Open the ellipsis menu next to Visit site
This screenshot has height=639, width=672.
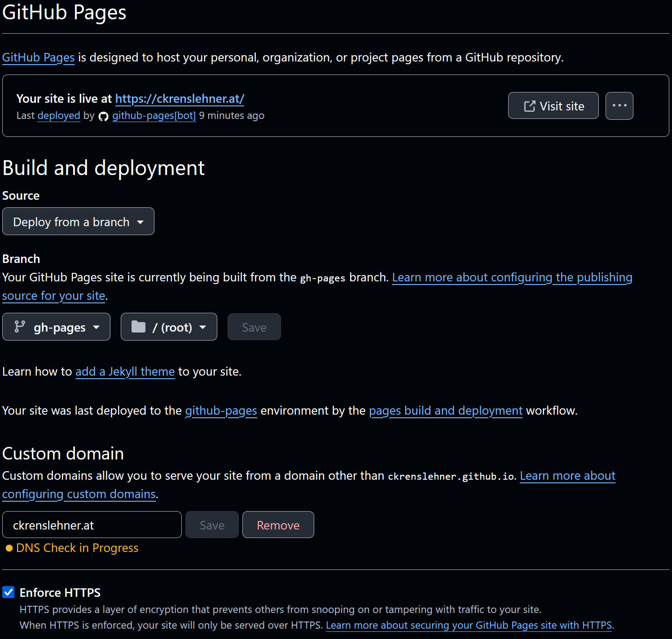coord(619,105)
